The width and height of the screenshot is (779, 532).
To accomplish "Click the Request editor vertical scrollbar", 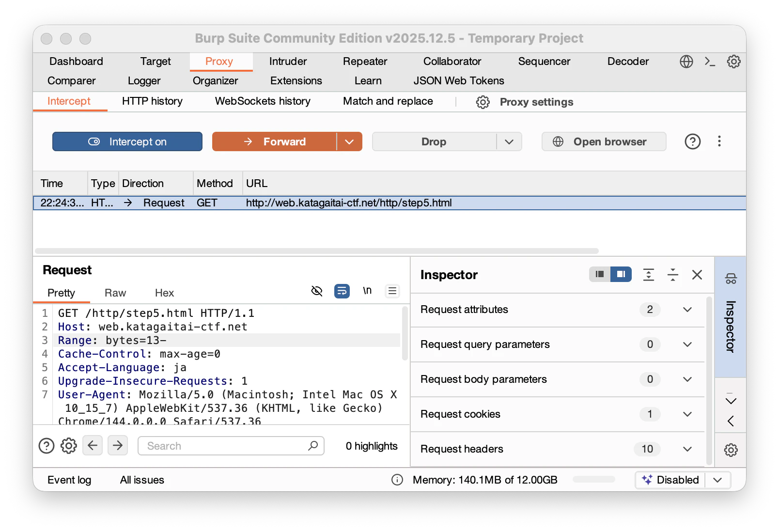I will [405, 334].
